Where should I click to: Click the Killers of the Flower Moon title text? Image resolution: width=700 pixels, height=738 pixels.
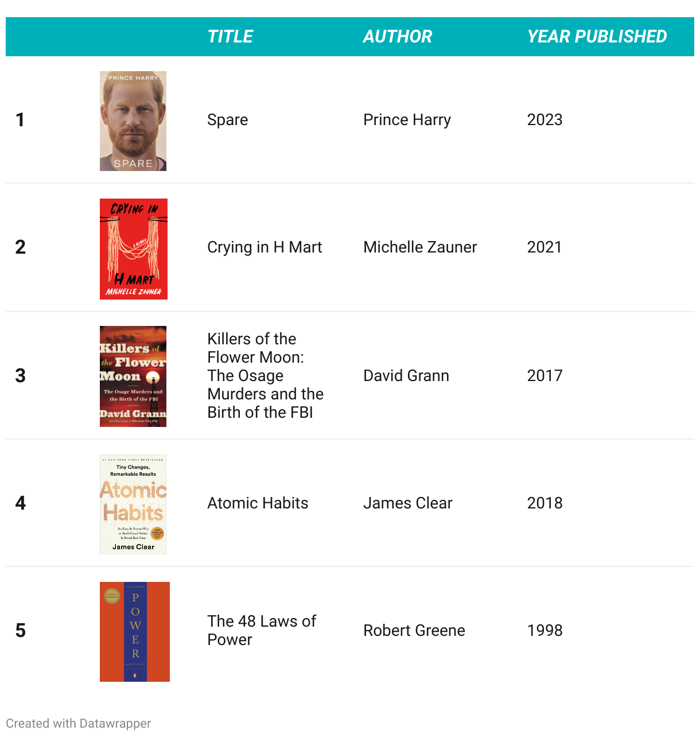[266, 375]
